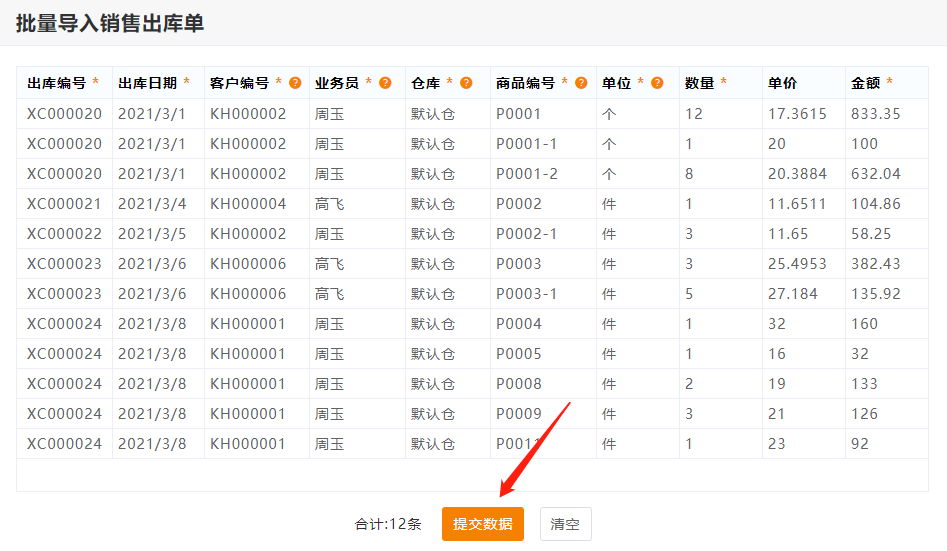Click the 合计:12条 total text
Image resolution: width=947 pixels, height=551 pixels.
coord(388,524)
